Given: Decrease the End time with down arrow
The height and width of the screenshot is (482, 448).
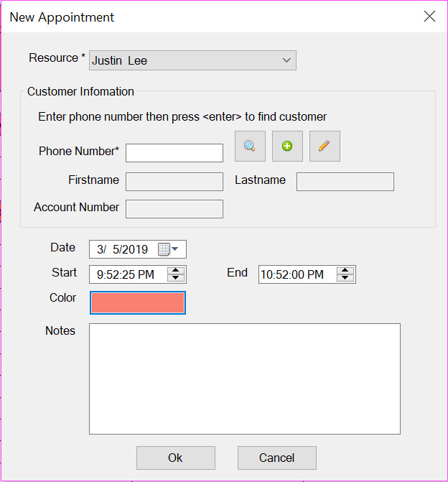Looking at the screenshot, I should coord(345,277).
